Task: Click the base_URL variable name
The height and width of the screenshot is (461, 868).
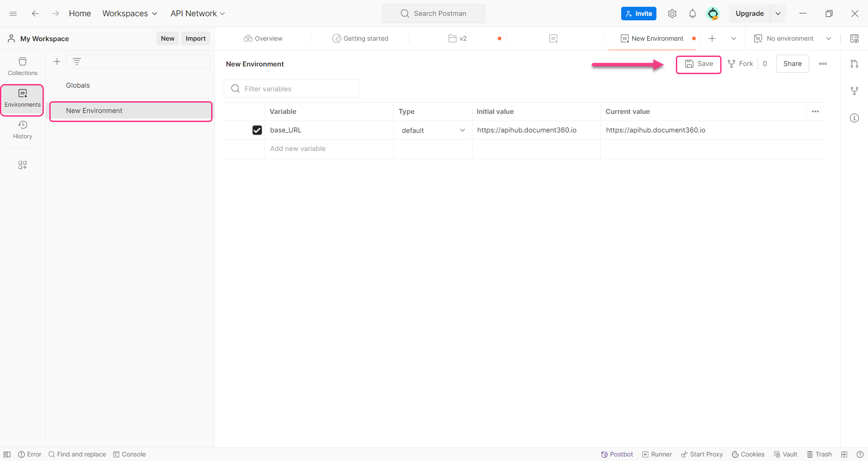Action: (x=286, y=130)
